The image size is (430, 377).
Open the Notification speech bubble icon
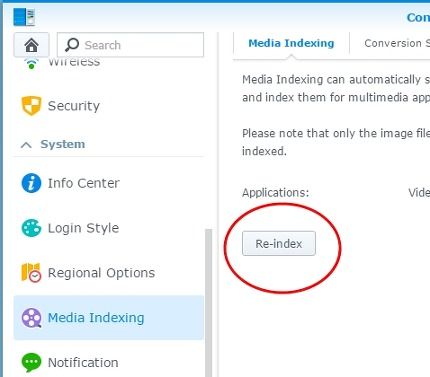31,362
